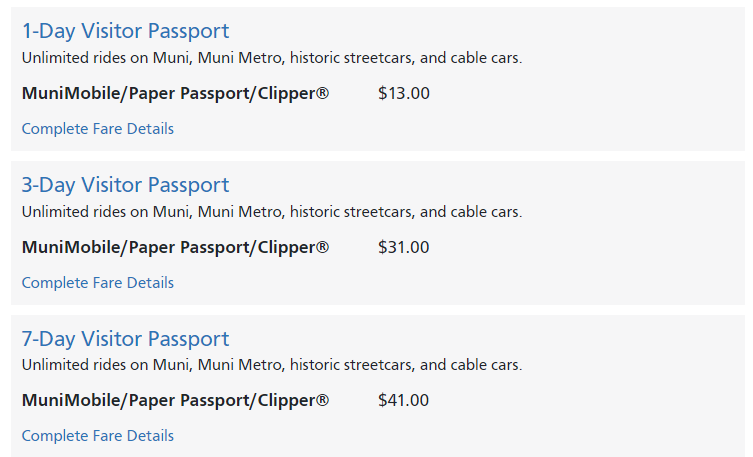This screenshot has width=753, height=457.
Task: View Complete Fare Details for 1-Day passport
Action: coord(97,129)
